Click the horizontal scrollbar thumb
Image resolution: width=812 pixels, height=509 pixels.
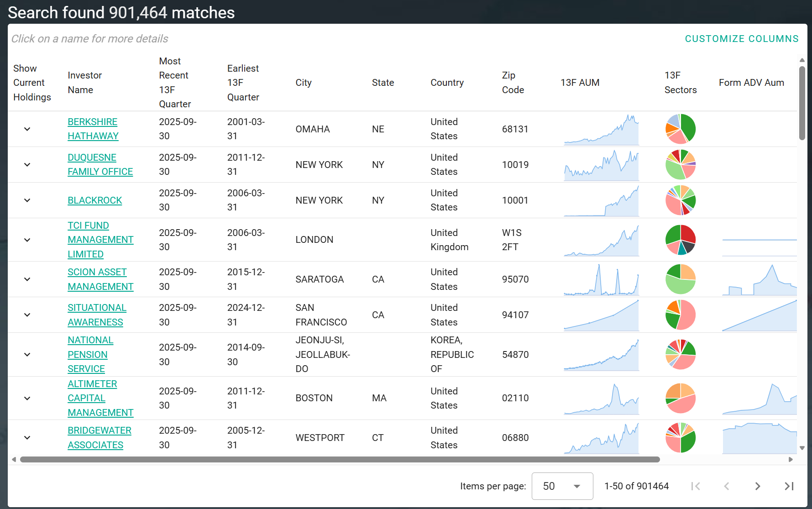point(340,459)
